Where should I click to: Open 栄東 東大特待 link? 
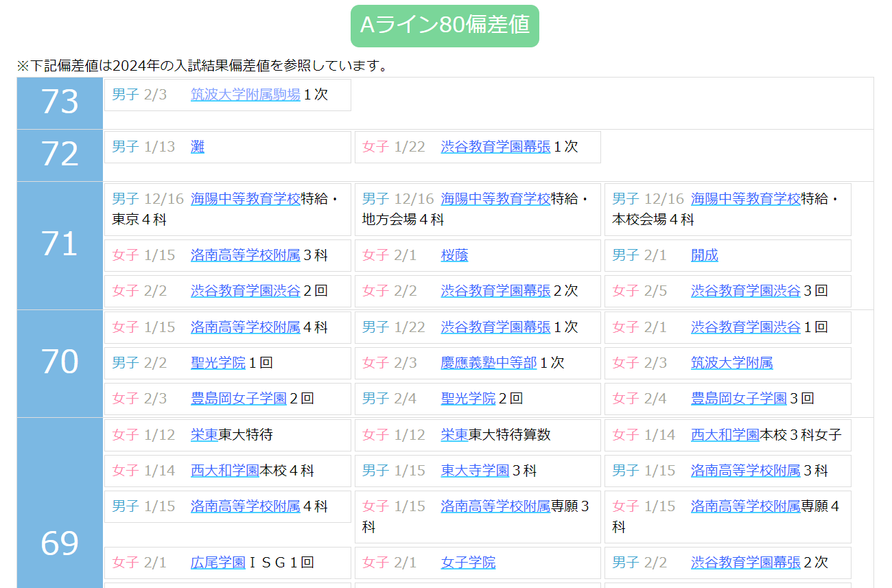pos(204,435)
